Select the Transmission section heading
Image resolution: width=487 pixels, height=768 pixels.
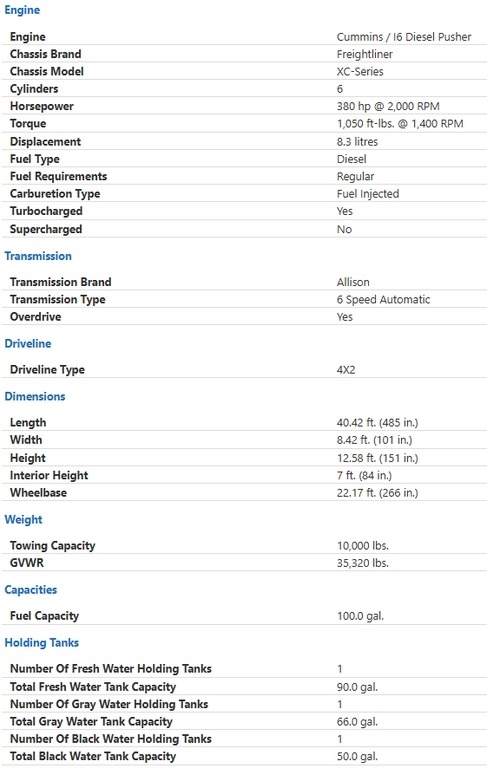38,256
